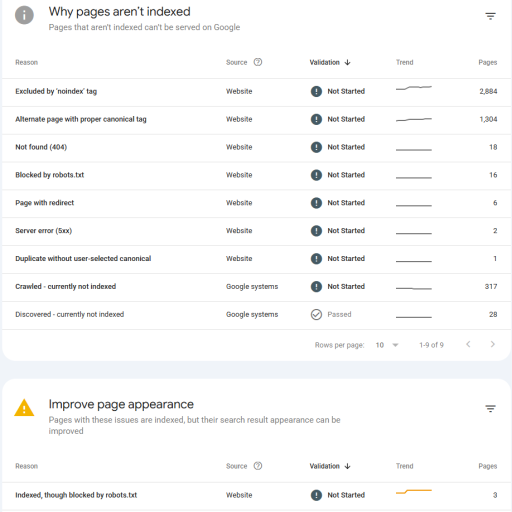Viewport: 512px width, 512px height.
Task: Click Pages column header in appearance table
Action: coord(488,466)
